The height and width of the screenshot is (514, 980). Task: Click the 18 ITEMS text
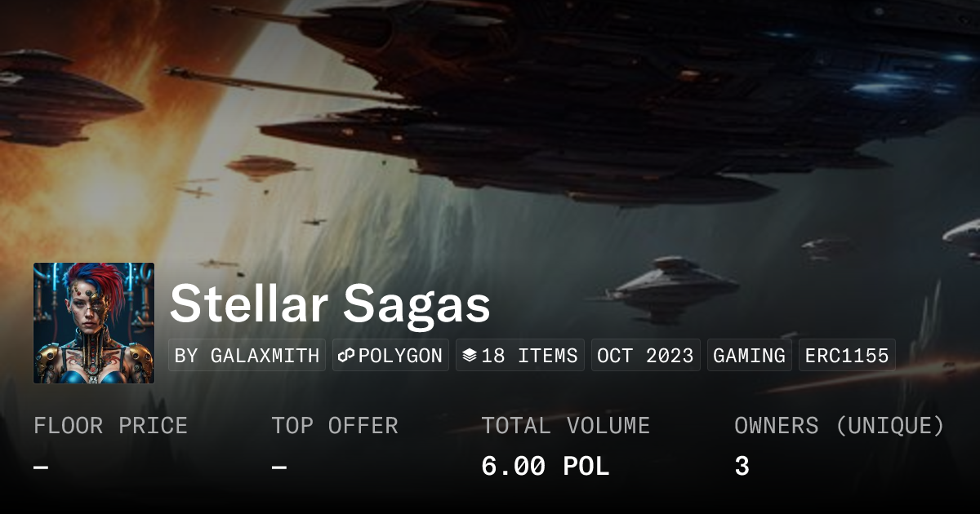click(x=529, y=356)
